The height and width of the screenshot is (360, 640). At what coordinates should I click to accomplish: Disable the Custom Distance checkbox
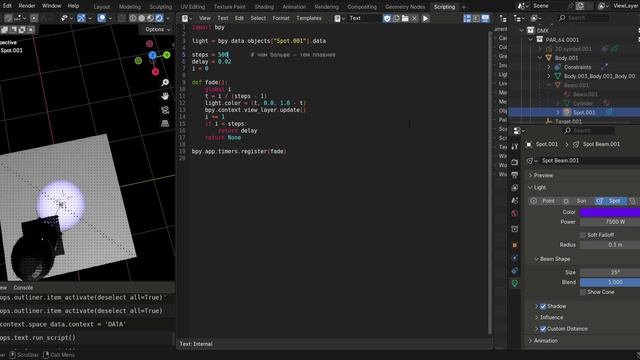(x=543, y=329)
